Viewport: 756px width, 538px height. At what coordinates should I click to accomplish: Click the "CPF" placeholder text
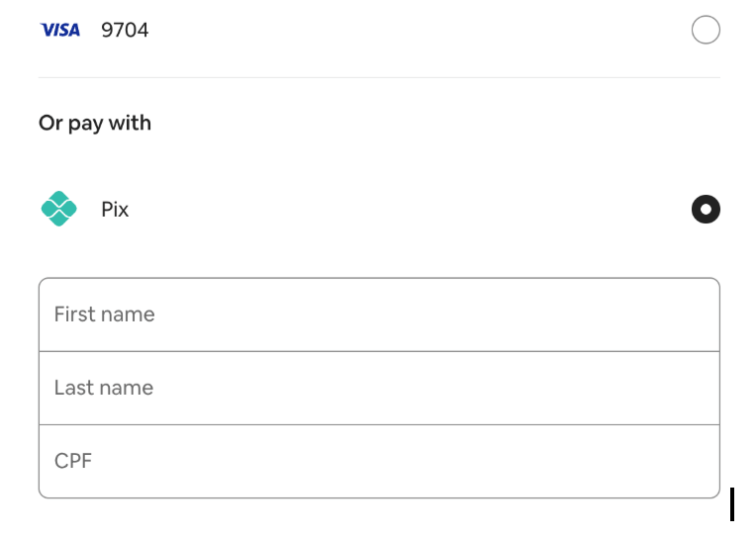click(x=73, y=461)
